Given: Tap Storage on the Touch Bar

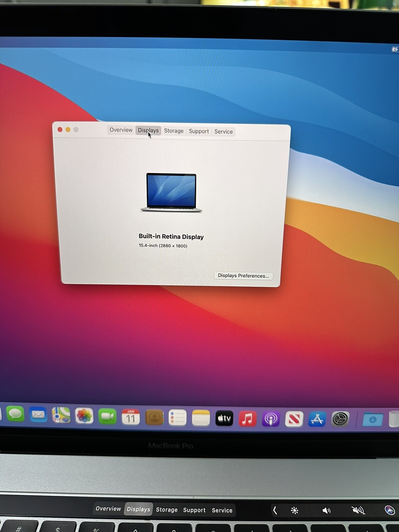Looking at the screenshot, I should click(167, 510).
